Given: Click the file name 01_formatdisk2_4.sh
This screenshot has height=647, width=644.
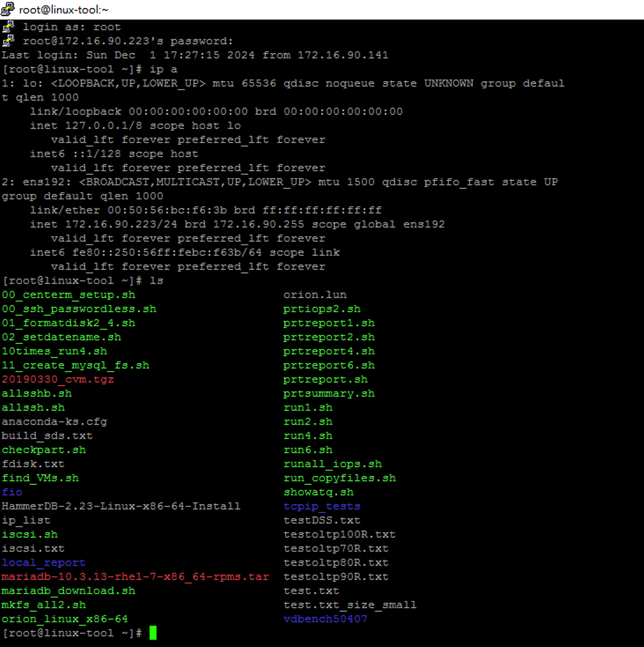Looking at the screenshot, I should [x=68, y=323].
